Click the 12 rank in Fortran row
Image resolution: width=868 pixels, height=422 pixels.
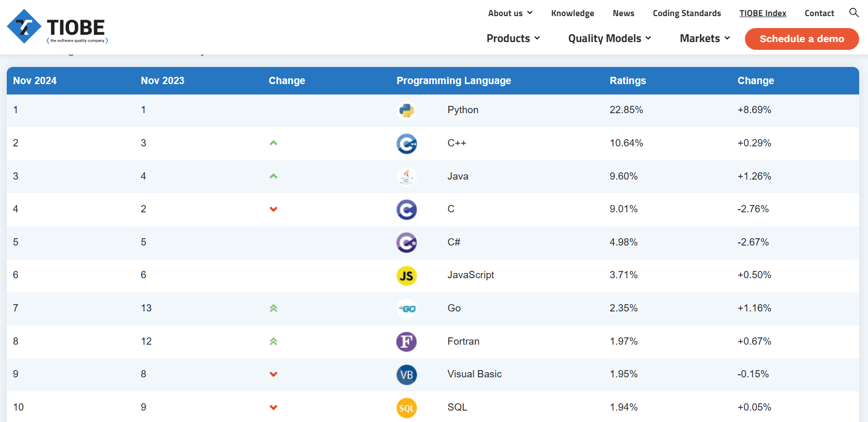coord(146,341)
